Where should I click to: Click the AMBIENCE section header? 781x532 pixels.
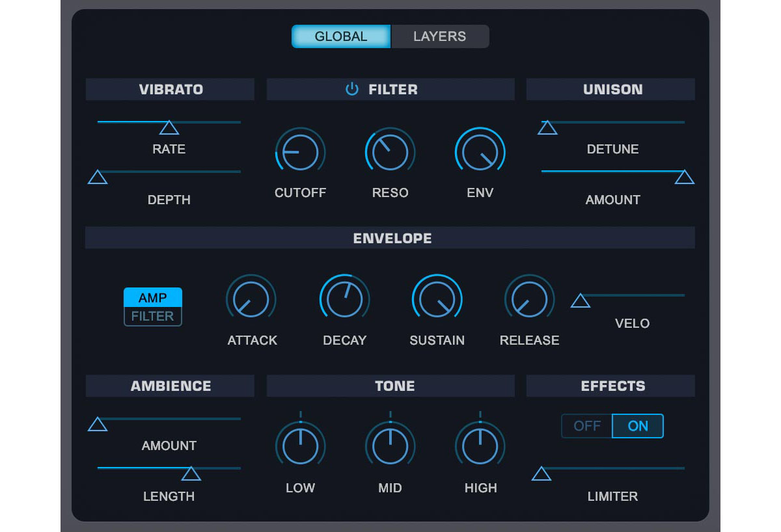click(x=170, y=386)
